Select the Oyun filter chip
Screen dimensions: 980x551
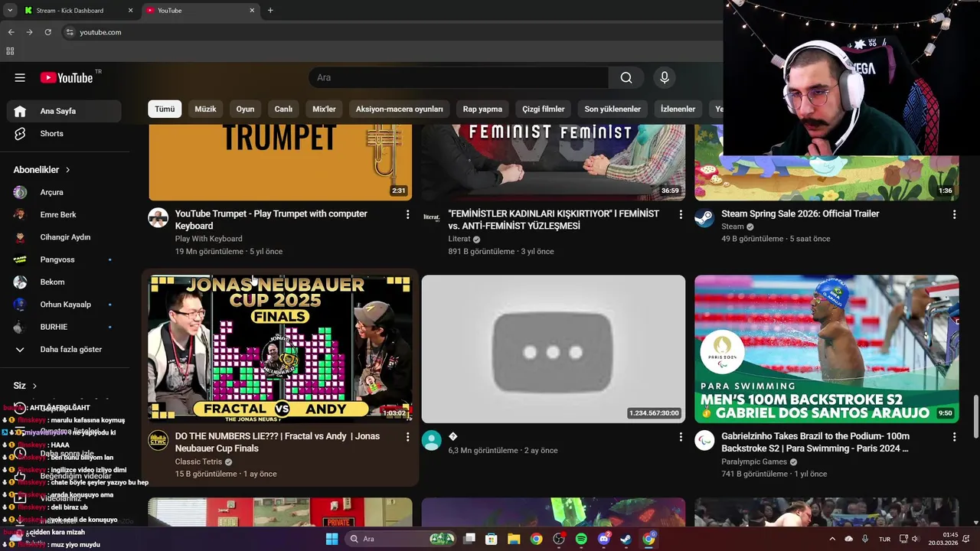(x=245, y=109)
